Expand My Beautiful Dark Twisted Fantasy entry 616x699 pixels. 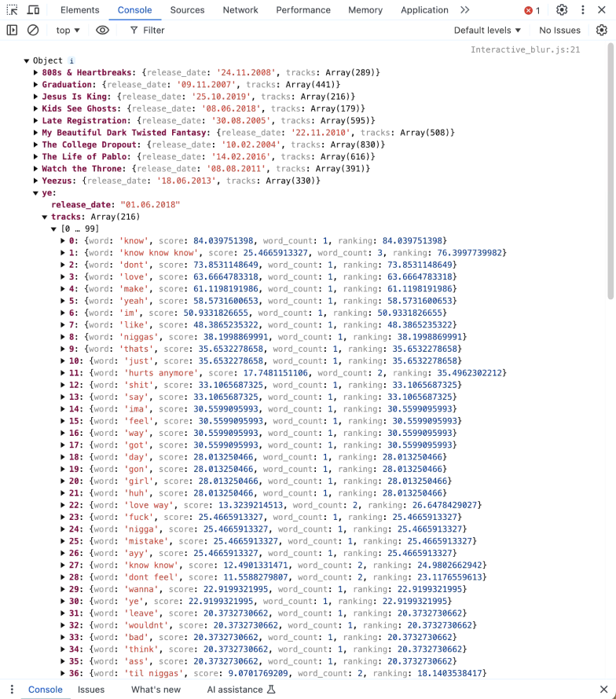35,133
